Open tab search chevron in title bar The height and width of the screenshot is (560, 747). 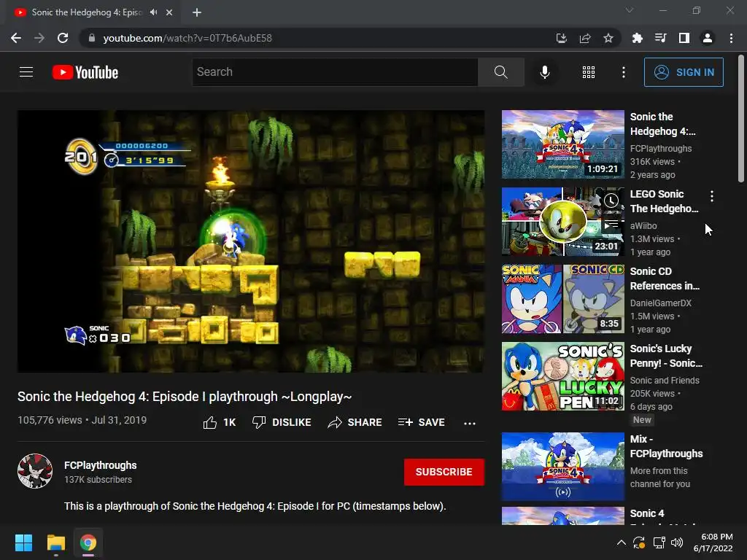tap(630, 10)
